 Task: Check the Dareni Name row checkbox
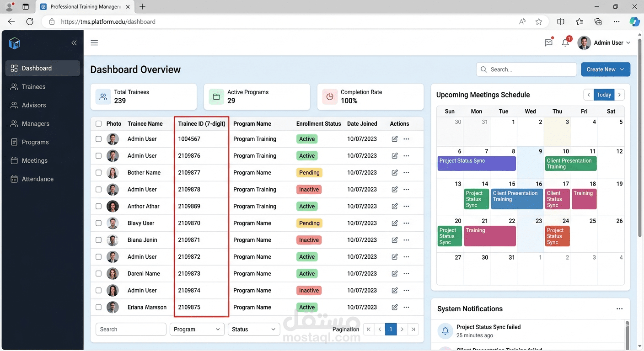[98, 274]
